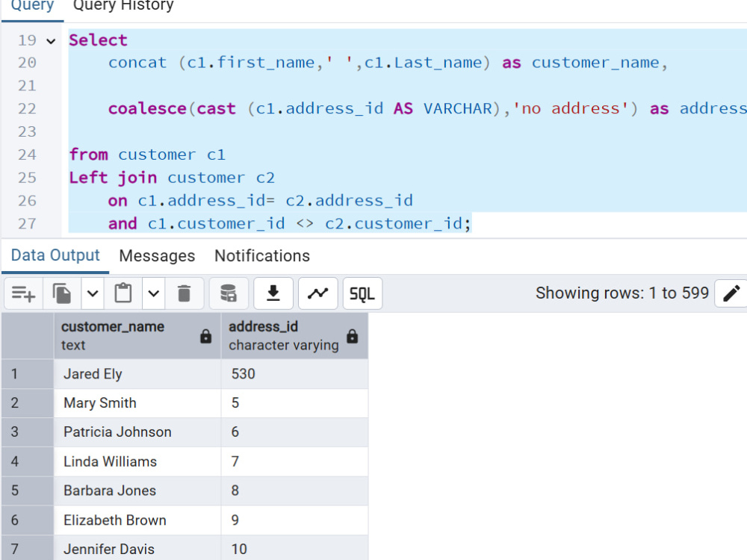Click 'VARCHAR' on line 22
The width and height of the screenshot is (747, 560).
[458, 109]
